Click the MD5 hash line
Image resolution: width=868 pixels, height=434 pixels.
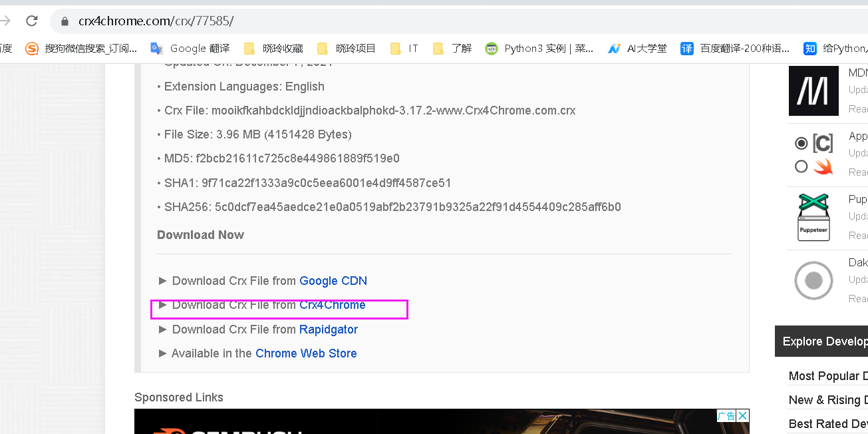click(x=282, y=158)
